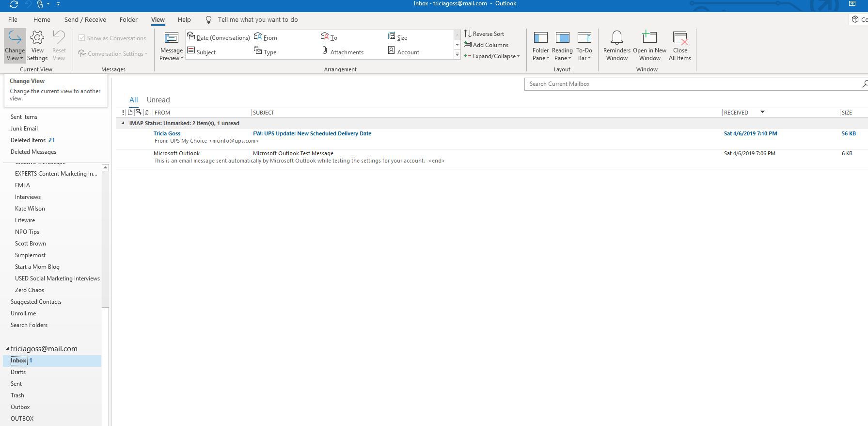This screenshot has height=426, width=868.
Task: Arrange messages by Attachments
Action: click(342, 52)
